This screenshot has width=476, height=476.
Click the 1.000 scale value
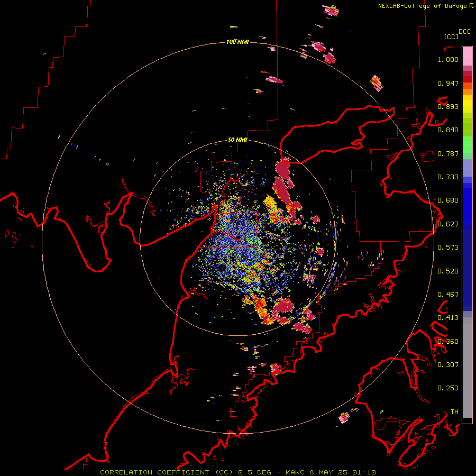448,59
